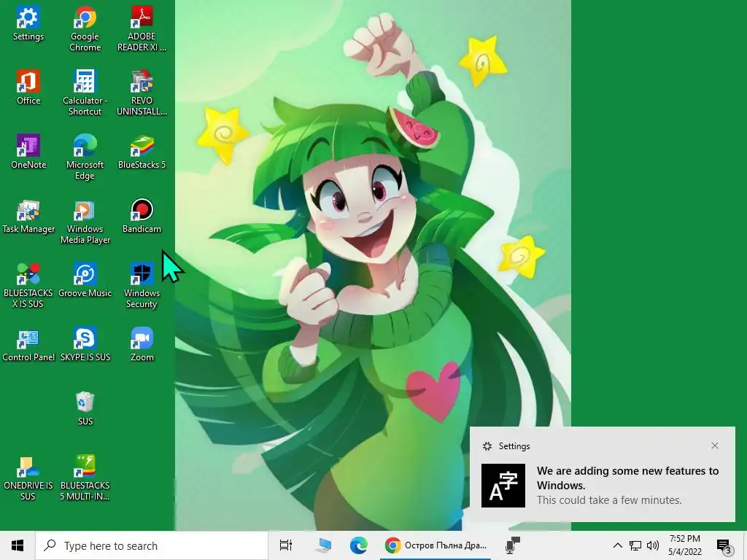Open the Windows Start menu
The image size is (747, 560).
18,545
